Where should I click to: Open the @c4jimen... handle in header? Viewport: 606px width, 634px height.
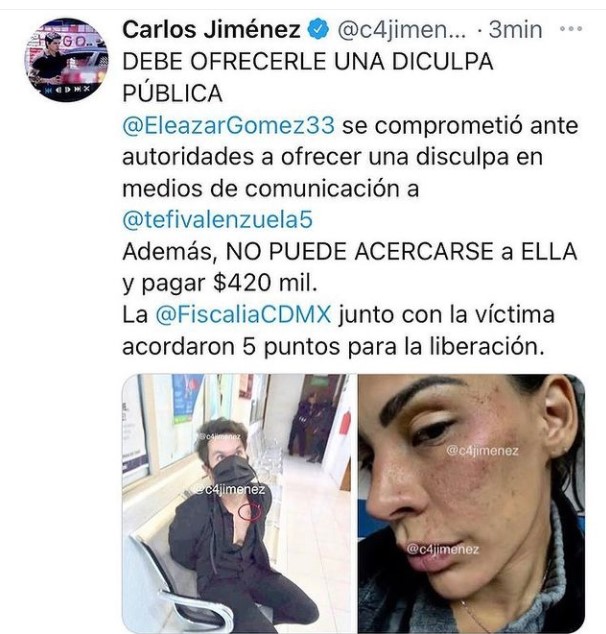click(401, 30)
